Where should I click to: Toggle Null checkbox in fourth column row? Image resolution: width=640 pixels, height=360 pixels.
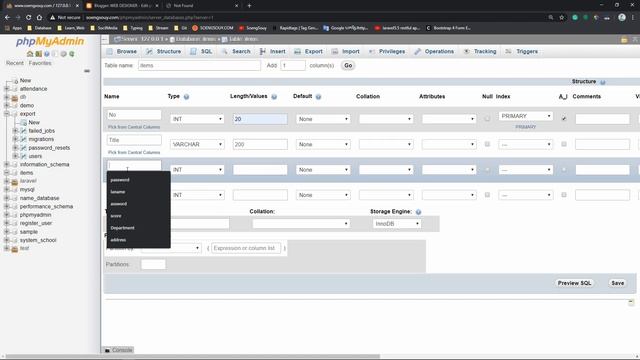[487, 195]
